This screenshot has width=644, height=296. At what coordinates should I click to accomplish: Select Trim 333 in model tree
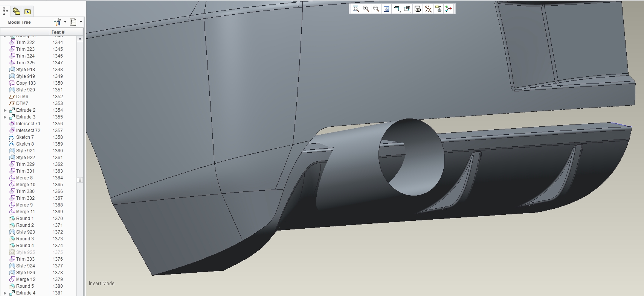[x=25, y=259]
